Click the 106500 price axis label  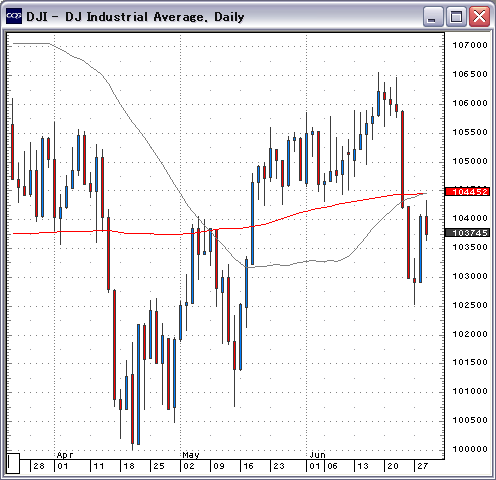[x=470, y=74]
